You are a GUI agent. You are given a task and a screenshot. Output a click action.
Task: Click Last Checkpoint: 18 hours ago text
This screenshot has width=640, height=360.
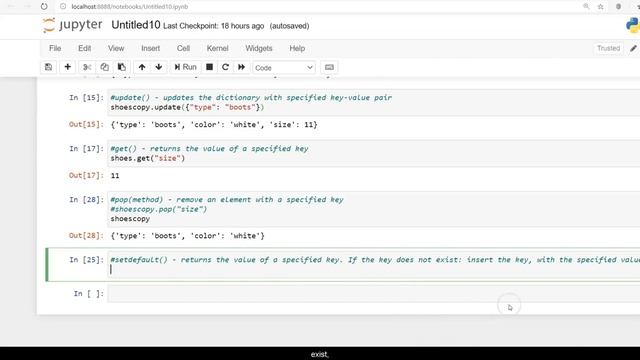point(213,26)
